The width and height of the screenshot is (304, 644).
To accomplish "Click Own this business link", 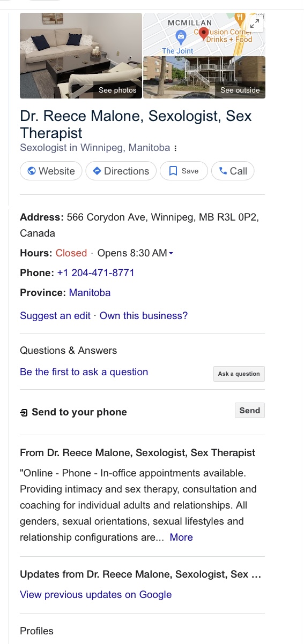I will coord(144,316).
